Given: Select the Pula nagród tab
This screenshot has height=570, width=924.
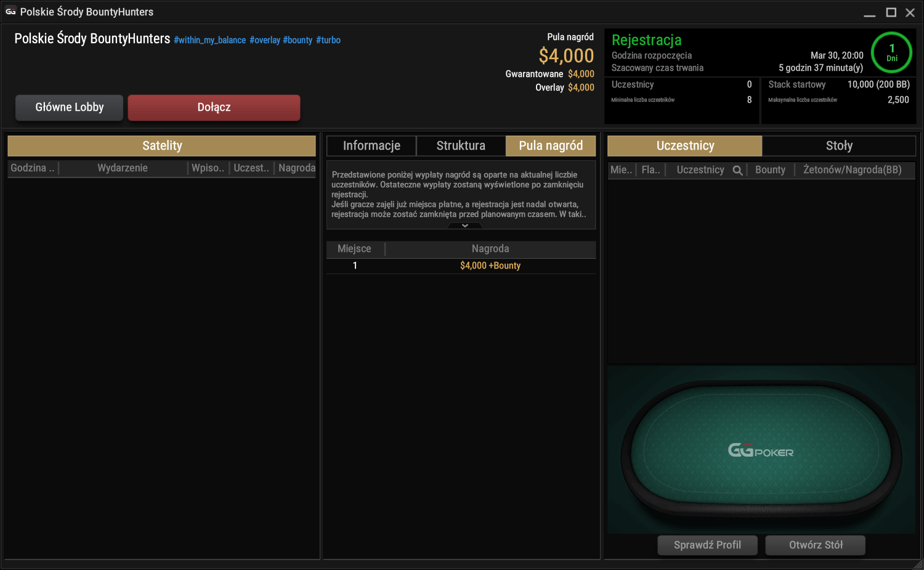Looking at the screenshot, I should [551, 146].
